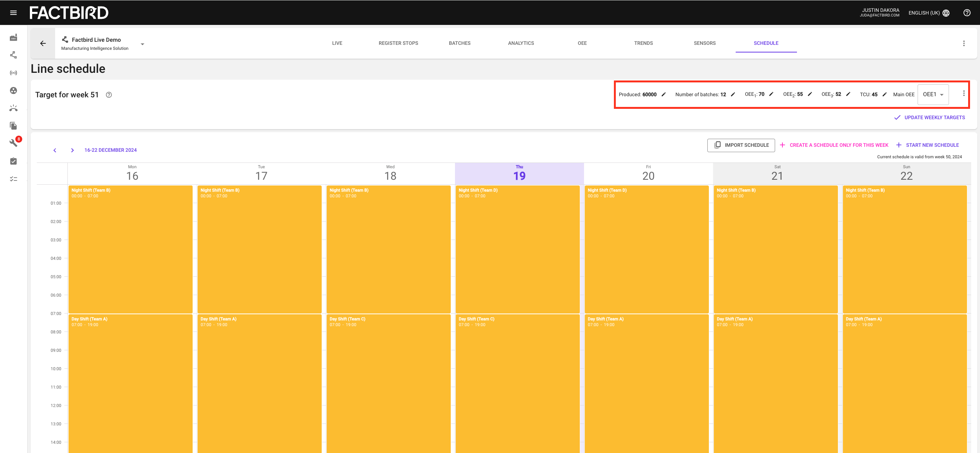Open the andon alarm sidebar icon
Viewport: 980px width, 453px height.
coord(13,108)
